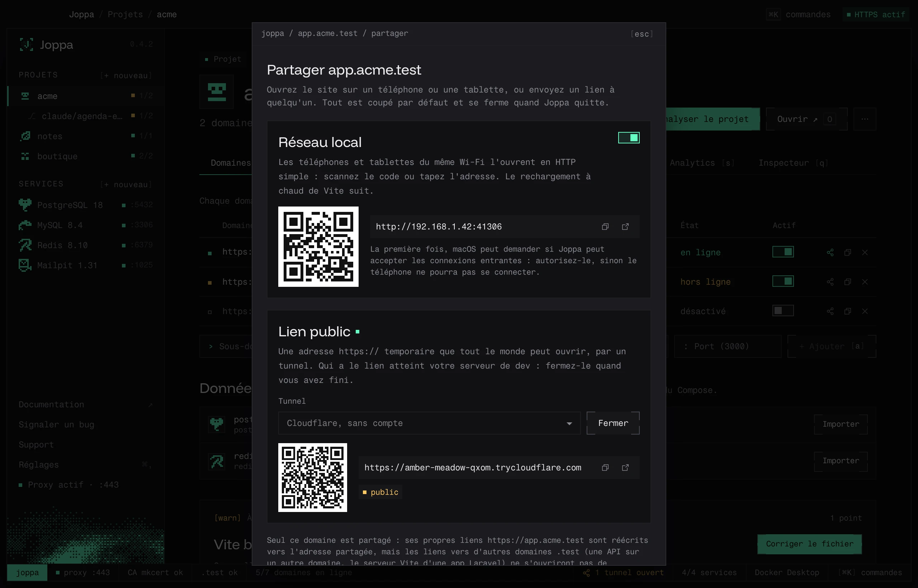Dismiss the share dialog with [esc]
Viewport: 918px width, 588px height.
click(x=642, y=34)
